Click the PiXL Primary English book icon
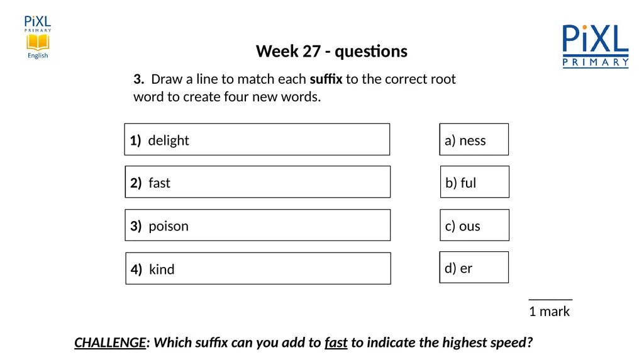The image size is (644, 362). pyautogui.click(x=38, y=42)
